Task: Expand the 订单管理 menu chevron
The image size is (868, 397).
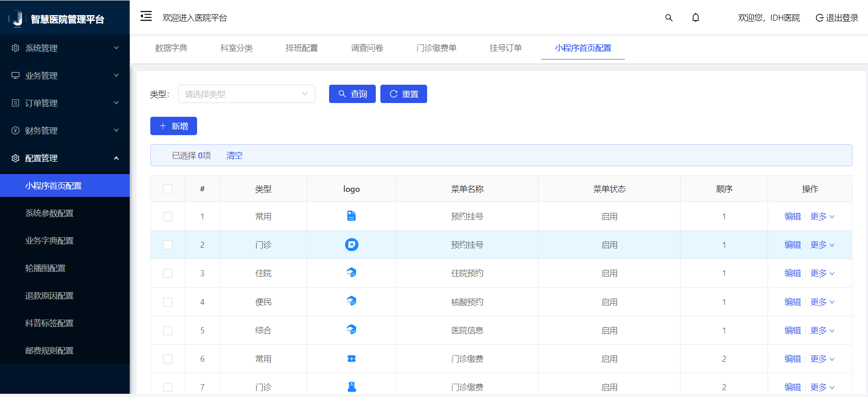Action: click(116, 103)
